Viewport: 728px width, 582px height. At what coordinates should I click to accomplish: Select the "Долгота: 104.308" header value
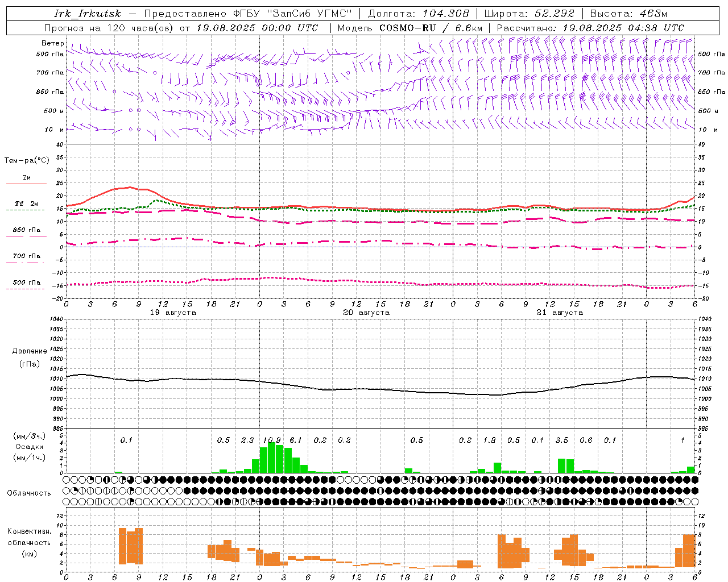coord(419,14)
